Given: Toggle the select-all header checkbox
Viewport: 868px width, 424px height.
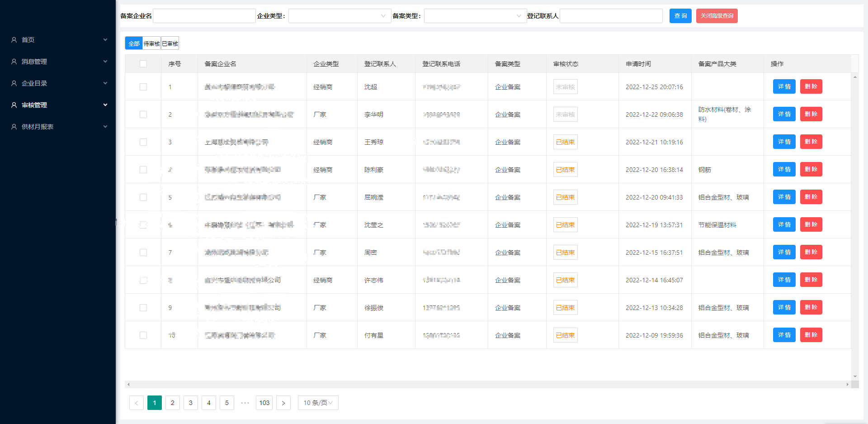Looking at the screenshot, I should coord(143,64).
